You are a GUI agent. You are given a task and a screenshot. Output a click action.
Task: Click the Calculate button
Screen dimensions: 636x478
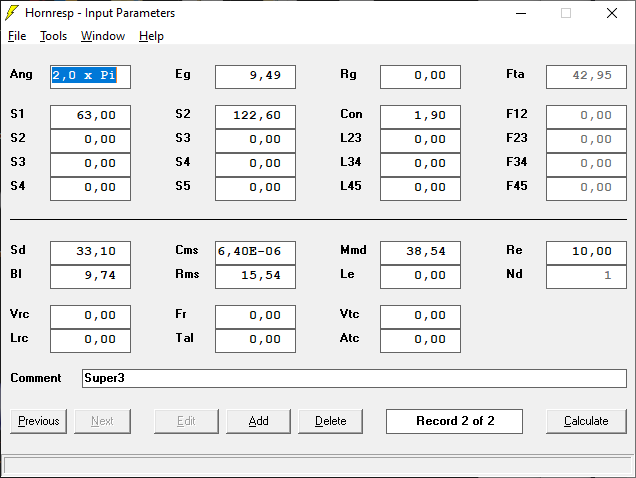click(586, 421)
